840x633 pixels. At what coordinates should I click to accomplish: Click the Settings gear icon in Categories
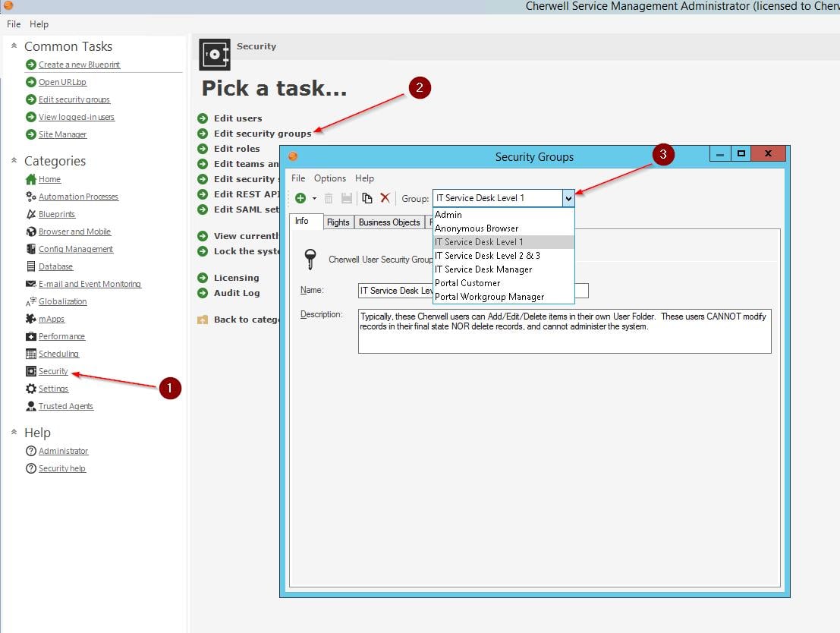[31, 389]
